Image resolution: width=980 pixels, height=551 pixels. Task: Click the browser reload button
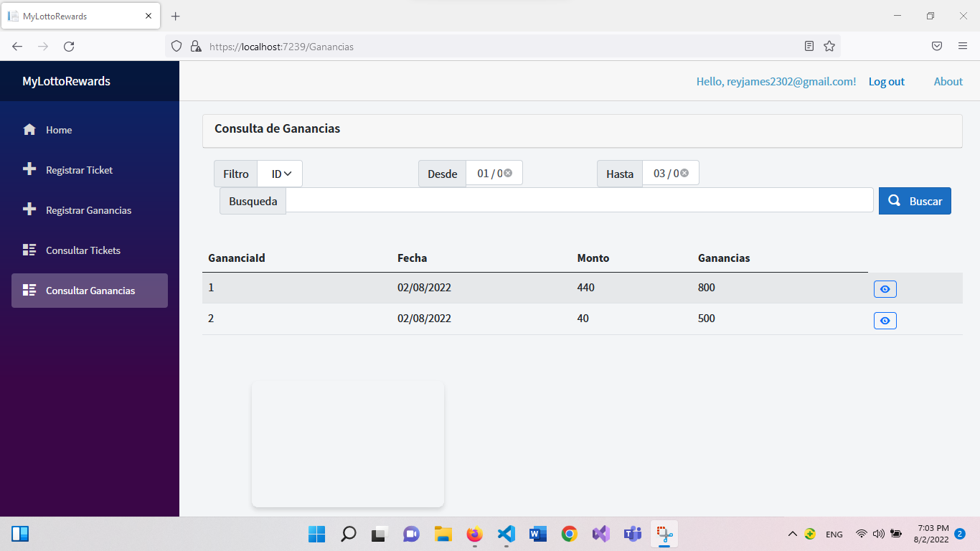[x=69, y=47]
